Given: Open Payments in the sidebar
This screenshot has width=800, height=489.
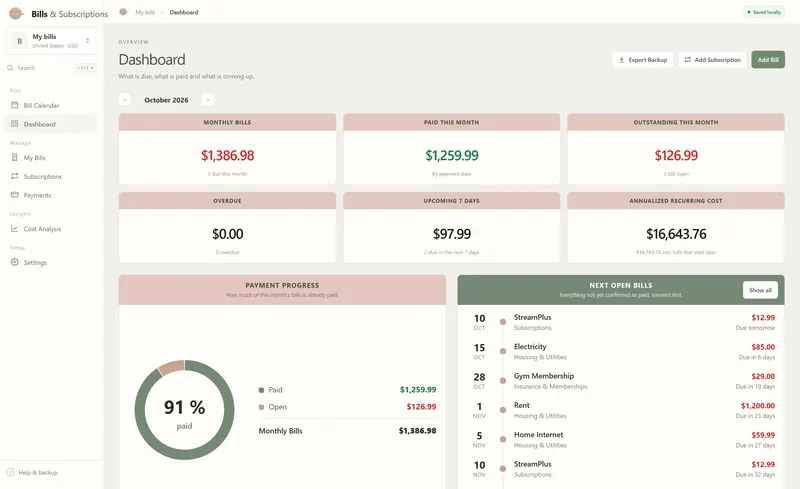Looking at the screenshot, I should (52, 195).
